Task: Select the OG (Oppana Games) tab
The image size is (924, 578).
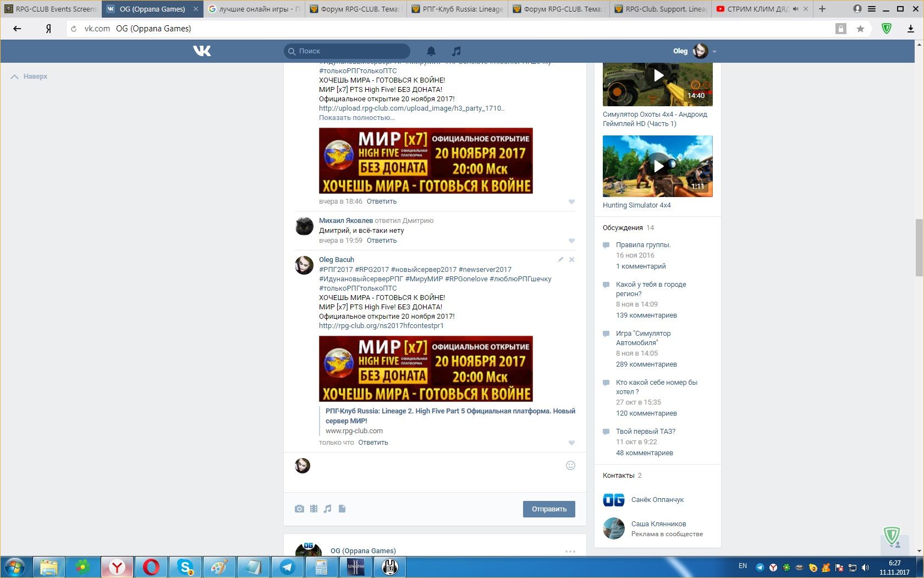Action: pos(152,9)
